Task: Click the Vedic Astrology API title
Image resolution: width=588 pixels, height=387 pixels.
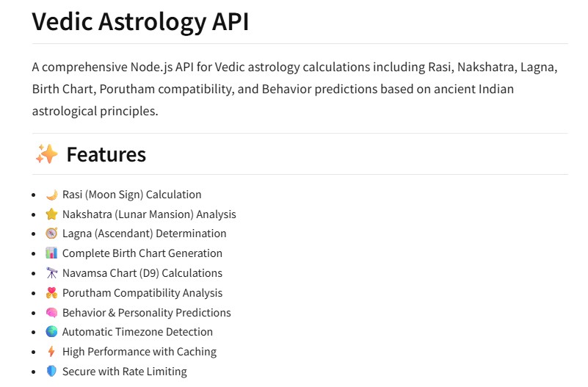Action: (x=140, y=21)
